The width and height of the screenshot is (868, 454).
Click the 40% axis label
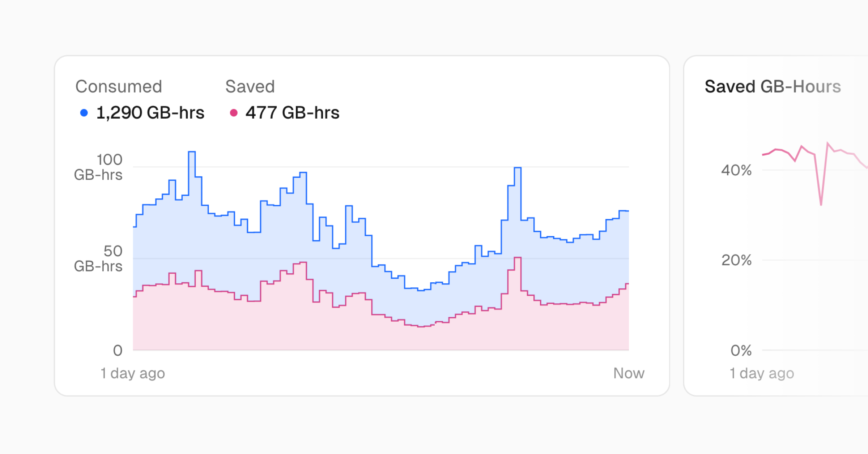(736, 170)
